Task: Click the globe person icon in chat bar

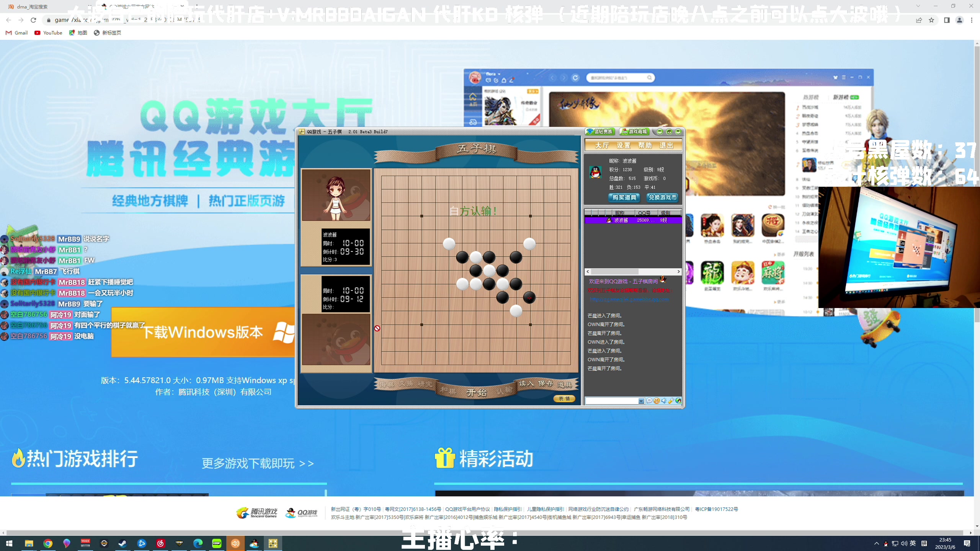Action: 678,401
